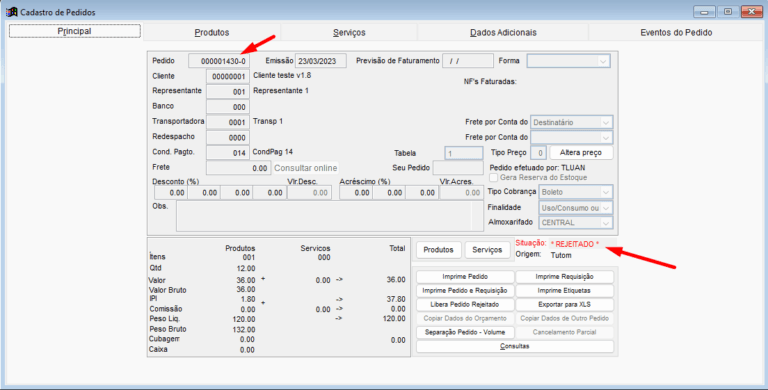Go to the Dados Adicionais tab
Viewport: 768px width, 390px height.
503,33
